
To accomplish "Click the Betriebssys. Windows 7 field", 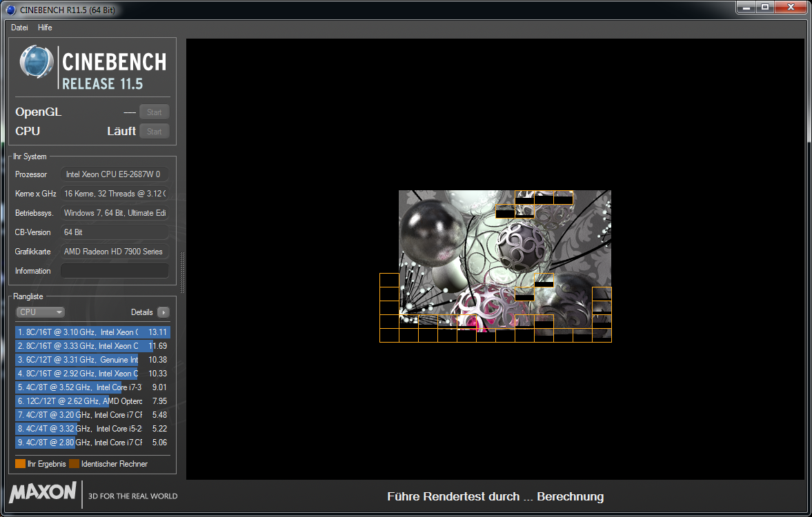I will pyautogui.click(x=115, y=213).
